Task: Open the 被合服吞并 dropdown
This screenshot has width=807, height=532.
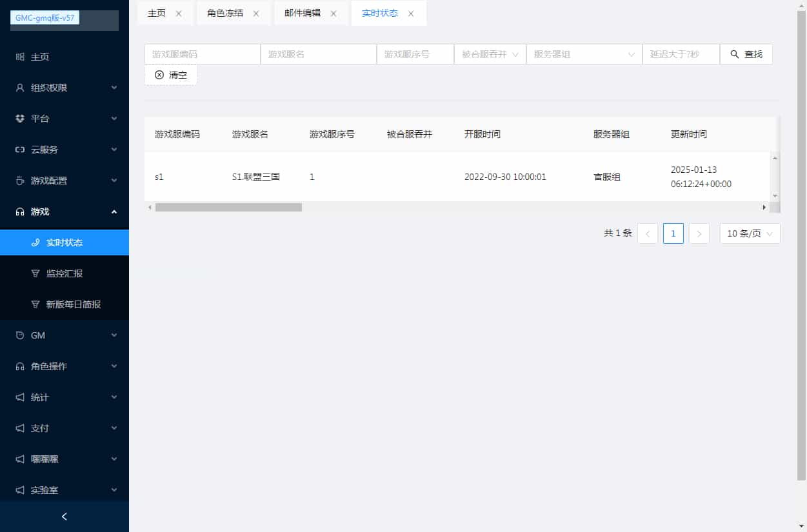Action: (x=490, y=54)
